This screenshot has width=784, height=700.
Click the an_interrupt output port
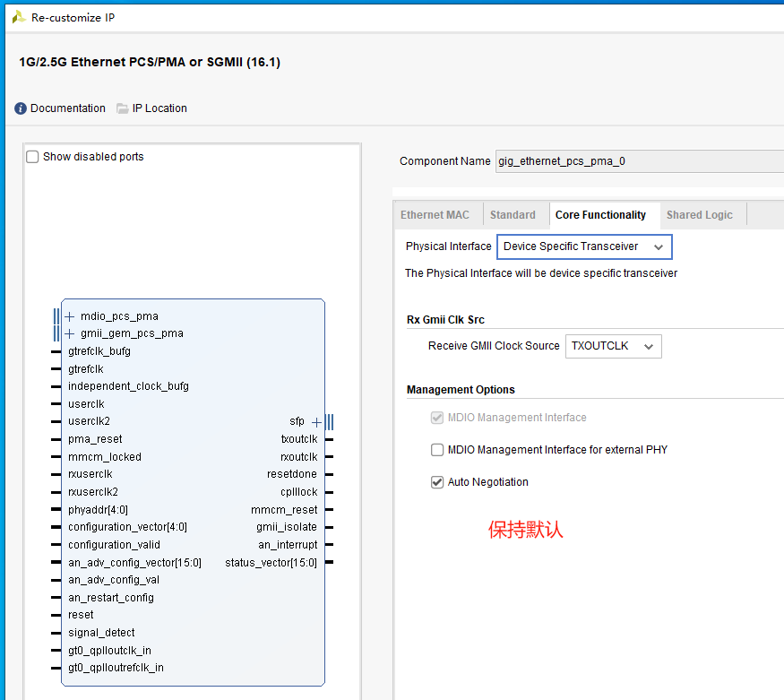click(x=288, y=545)
